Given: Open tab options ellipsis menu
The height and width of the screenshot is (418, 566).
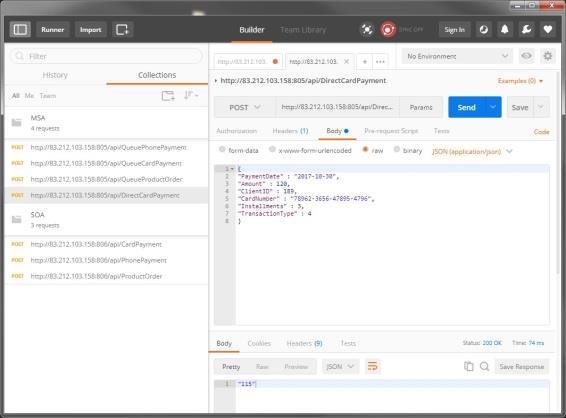Looking at the screenshot, I should click(x=380, y=62).
